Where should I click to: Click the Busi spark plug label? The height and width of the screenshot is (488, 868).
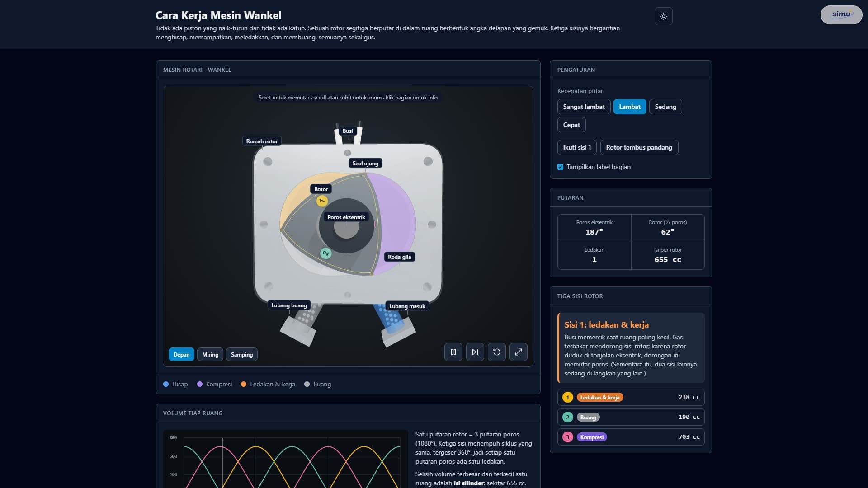click(x=348, y=131)
